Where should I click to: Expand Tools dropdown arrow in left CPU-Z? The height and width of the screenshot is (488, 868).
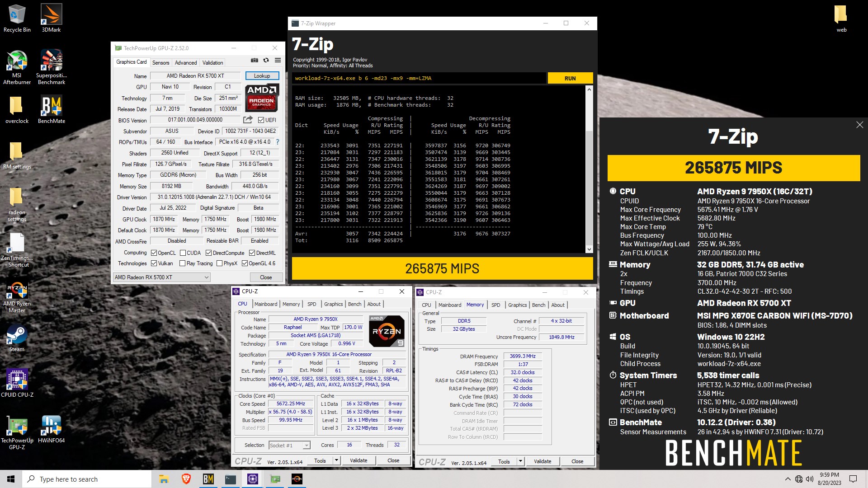[336, 460]
